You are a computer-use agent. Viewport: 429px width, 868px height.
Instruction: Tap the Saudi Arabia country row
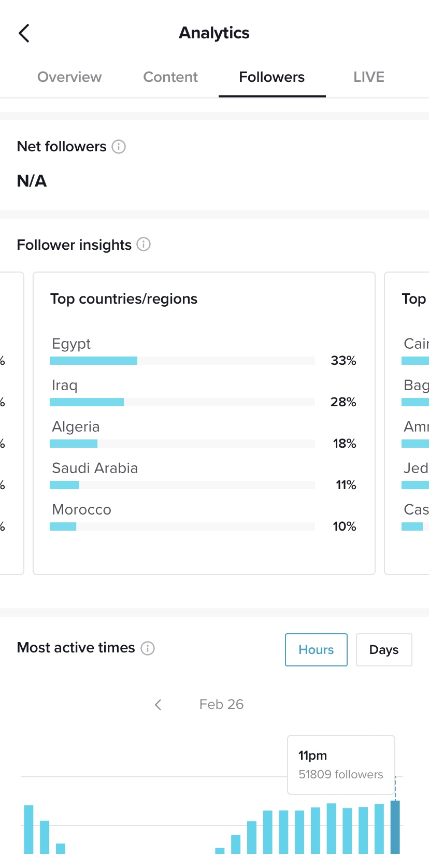(x=204, y=476)
